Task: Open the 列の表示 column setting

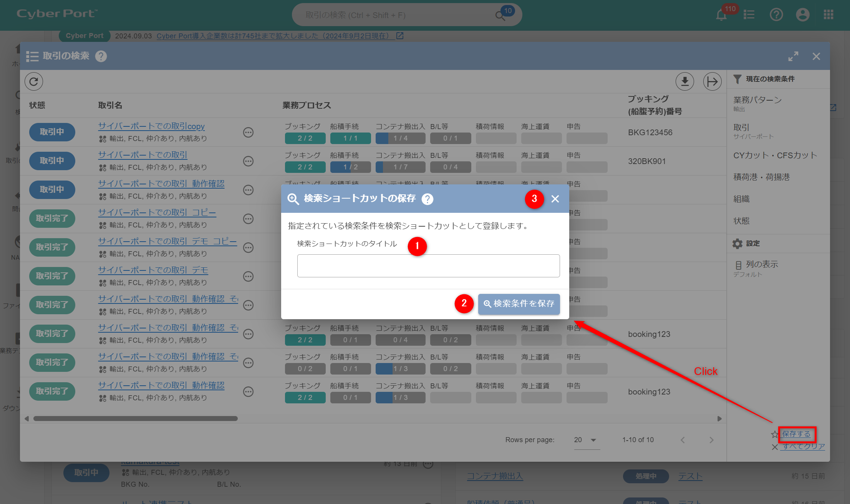Action: pos(762,264)
